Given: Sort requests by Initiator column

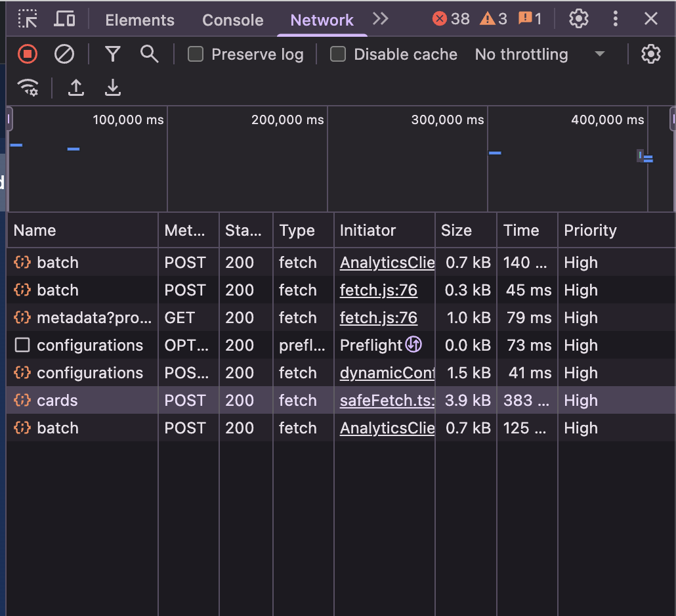Looking at the screenshot, I should pos(385,231).
